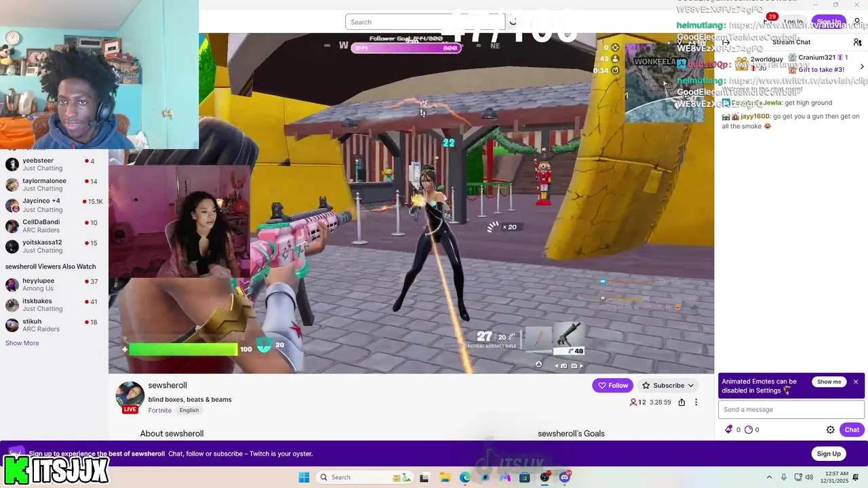
Task: Click Sign Up in the bottom purple banner
Action: tap(828, 453)
